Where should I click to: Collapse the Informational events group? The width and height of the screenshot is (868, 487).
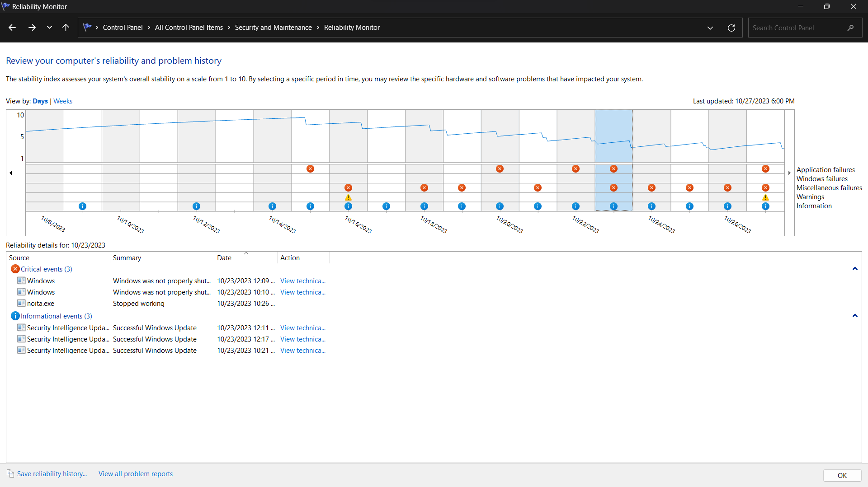click(855, 316)
